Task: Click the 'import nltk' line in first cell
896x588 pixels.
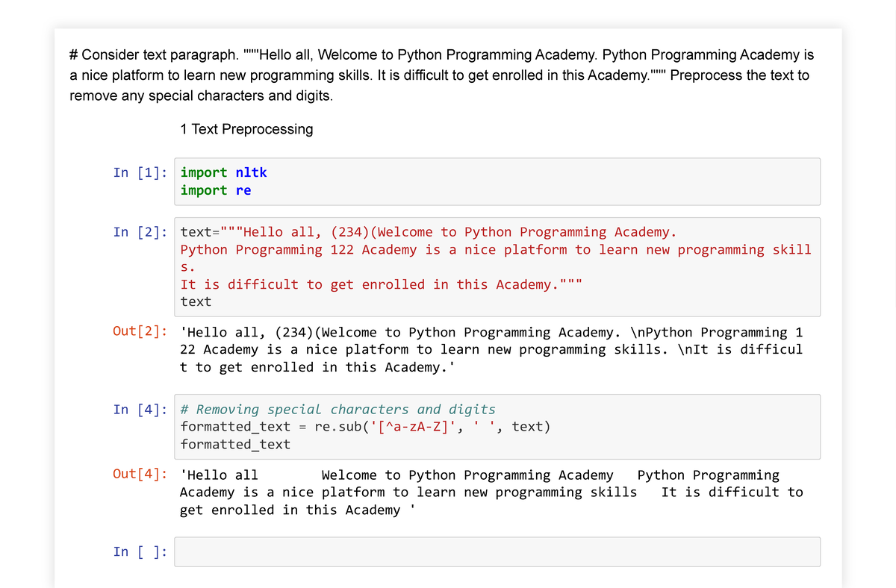Action: (223, 172)
